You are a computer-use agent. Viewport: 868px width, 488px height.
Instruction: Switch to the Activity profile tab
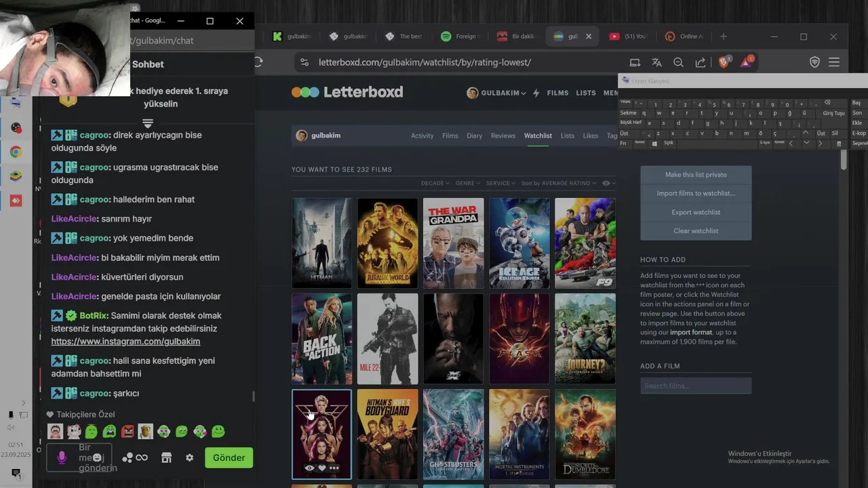pos(422,136)
